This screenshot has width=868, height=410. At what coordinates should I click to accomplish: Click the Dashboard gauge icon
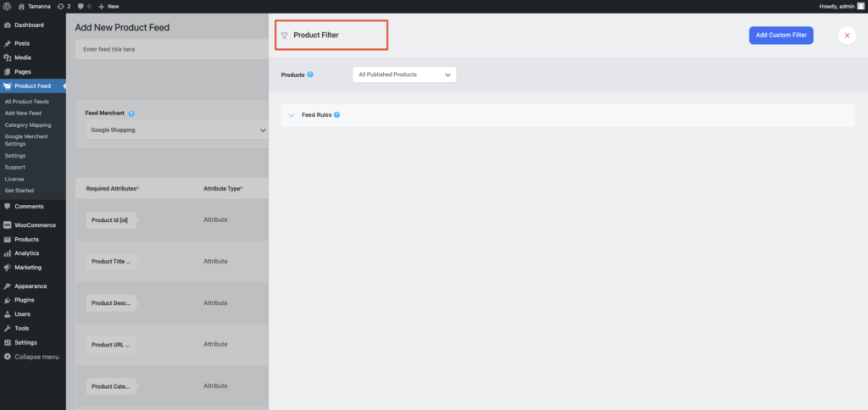(x=7, y=25)
